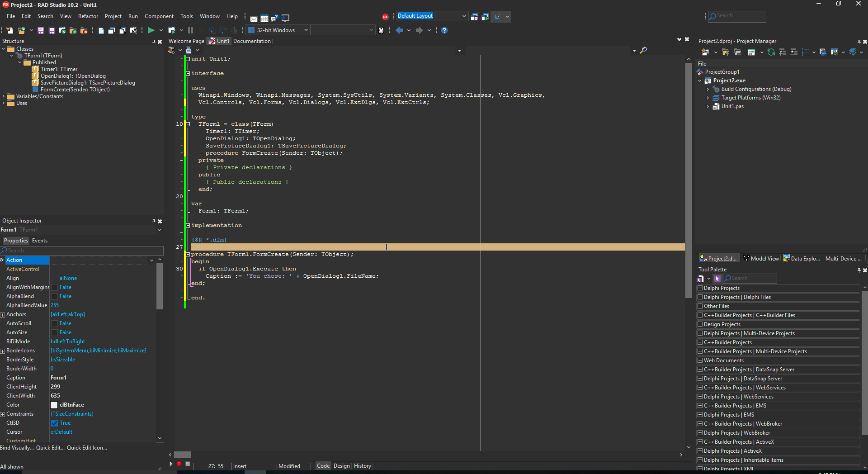868x474 pixels.
Task: Click the calendar icon in top toolbar
Action: 264,18
